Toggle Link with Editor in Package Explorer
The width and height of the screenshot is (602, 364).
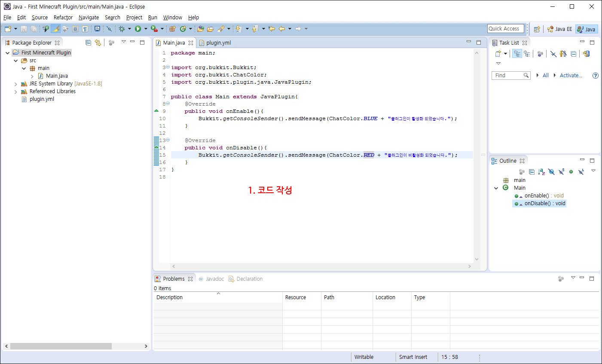tap(98, 42)
